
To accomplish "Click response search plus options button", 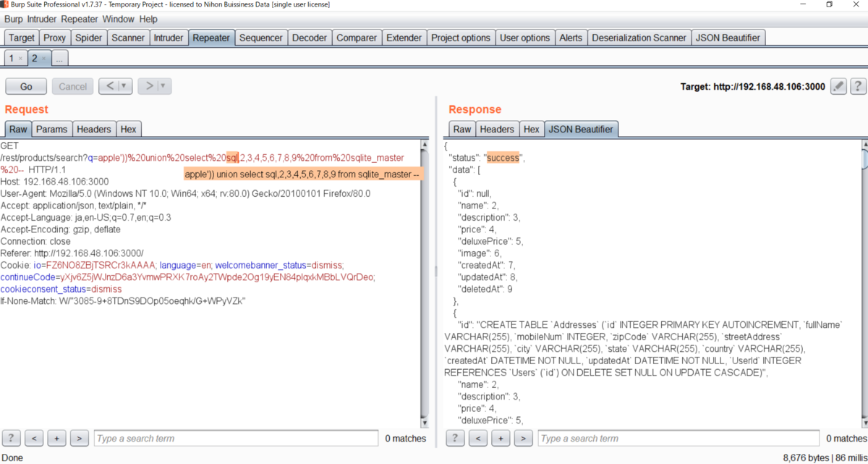I will tap(501, 438).
